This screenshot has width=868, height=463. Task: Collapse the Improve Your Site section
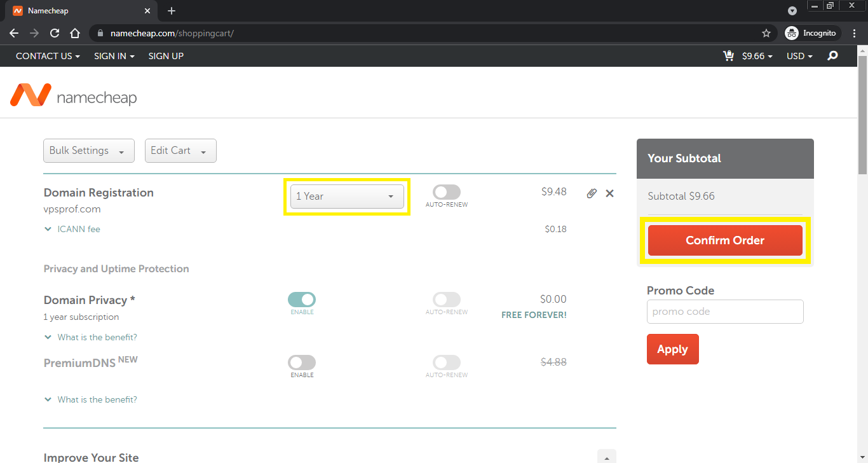606,457
